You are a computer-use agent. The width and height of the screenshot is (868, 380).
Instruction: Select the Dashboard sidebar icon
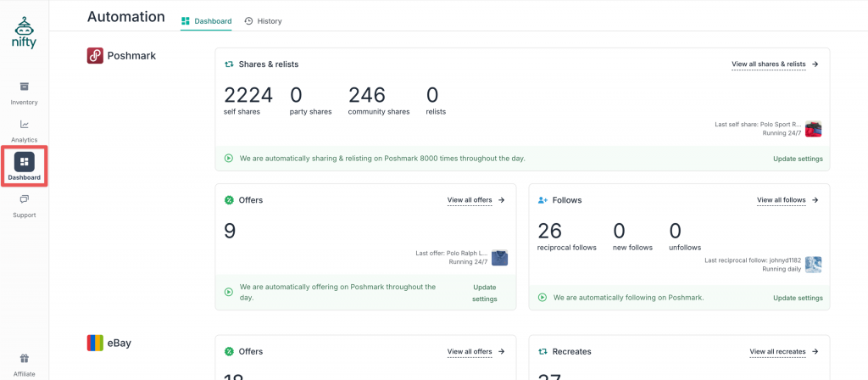(x=25, y=162)
